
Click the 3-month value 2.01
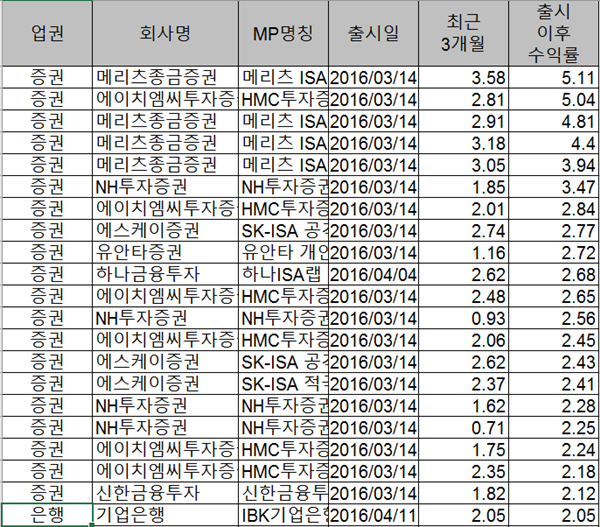[463, 209]
